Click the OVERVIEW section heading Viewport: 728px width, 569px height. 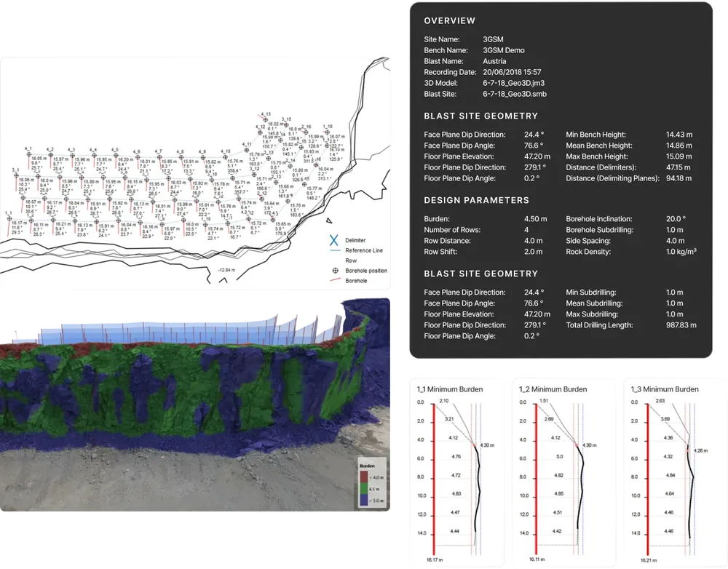449,21
